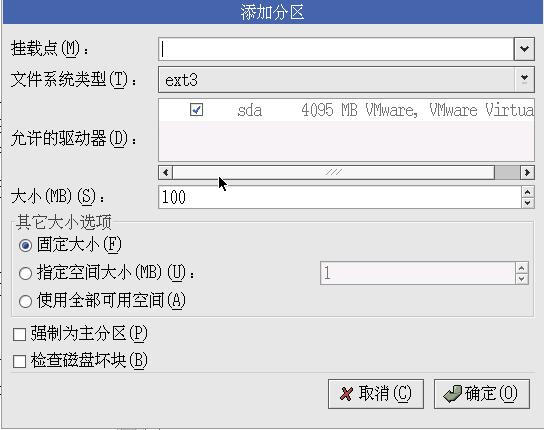Viewport: 544px width, 430px height.
Task: Click the right arrow of drive list scrollbar
Action: [527, 172]
